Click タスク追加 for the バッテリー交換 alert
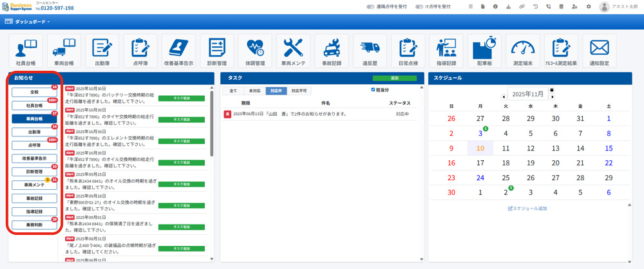644x269 pixels. pos(181,98)
